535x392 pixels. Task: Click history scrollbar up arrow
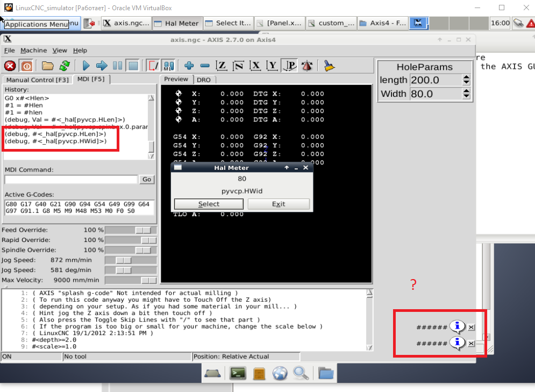(152, 98)
